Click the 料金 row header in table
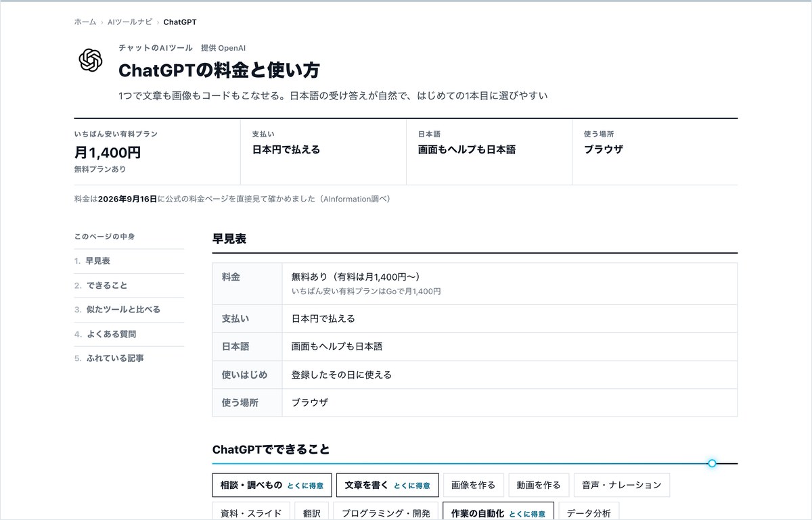The image size is (812, 520). (x=247, y=283)
